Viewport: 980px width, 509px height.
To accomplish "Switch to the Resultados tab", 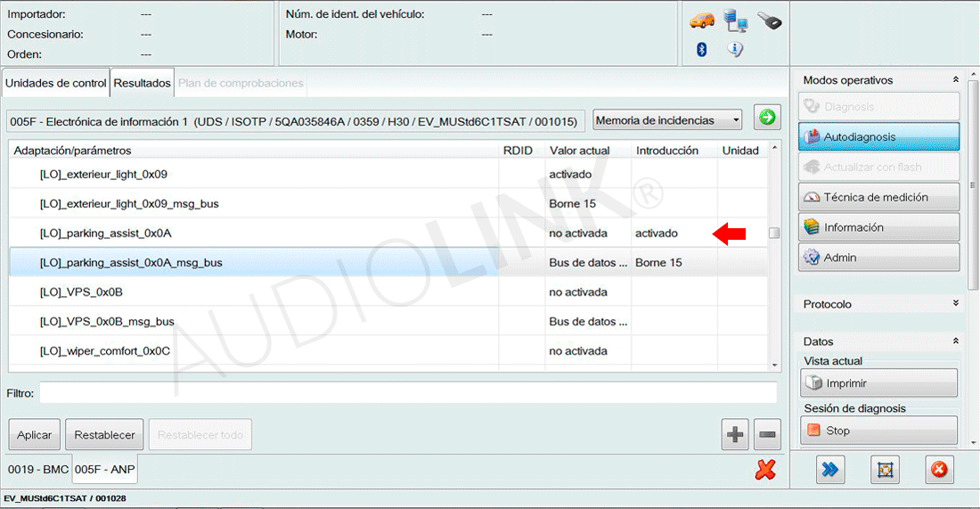I will click(142, 83).
